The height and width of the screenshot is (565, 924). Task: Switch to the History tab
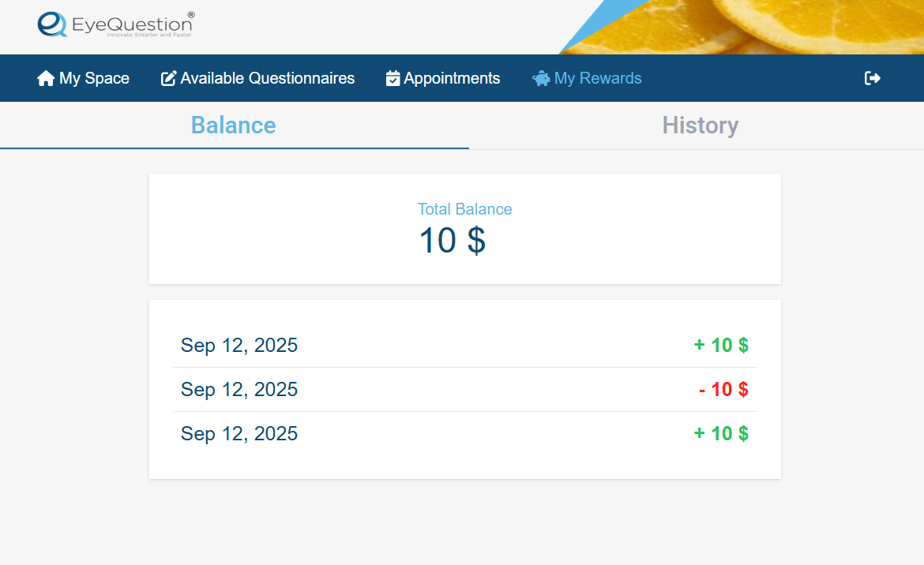700,125
